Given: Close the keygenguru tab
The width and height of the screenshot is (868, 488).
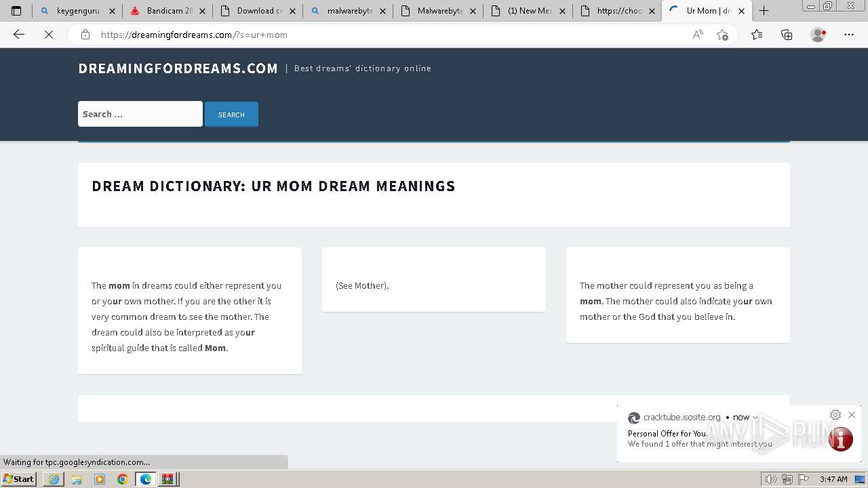Looking at the screenshot, I should click(x=113, y=11).
